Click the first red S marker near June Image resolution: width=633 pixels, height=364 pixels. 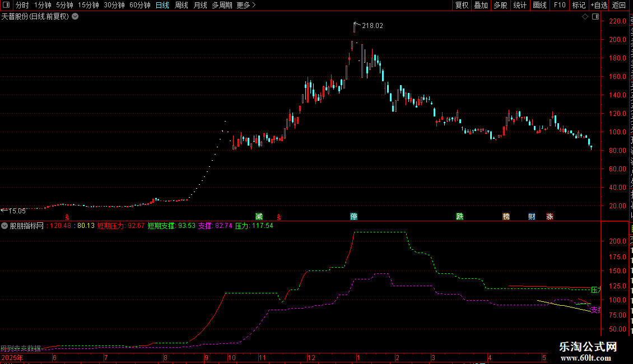click(67, 217)
